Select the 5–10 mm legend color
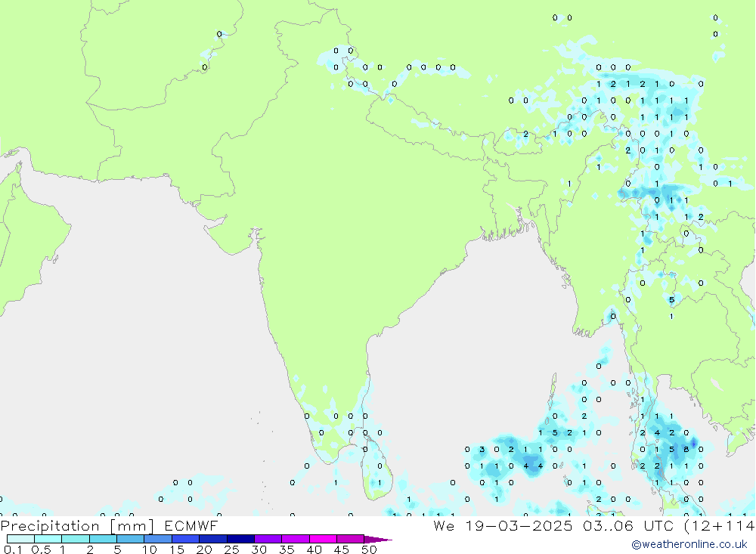The height and width of the screenshot is (554, 756). click(131, 539)
